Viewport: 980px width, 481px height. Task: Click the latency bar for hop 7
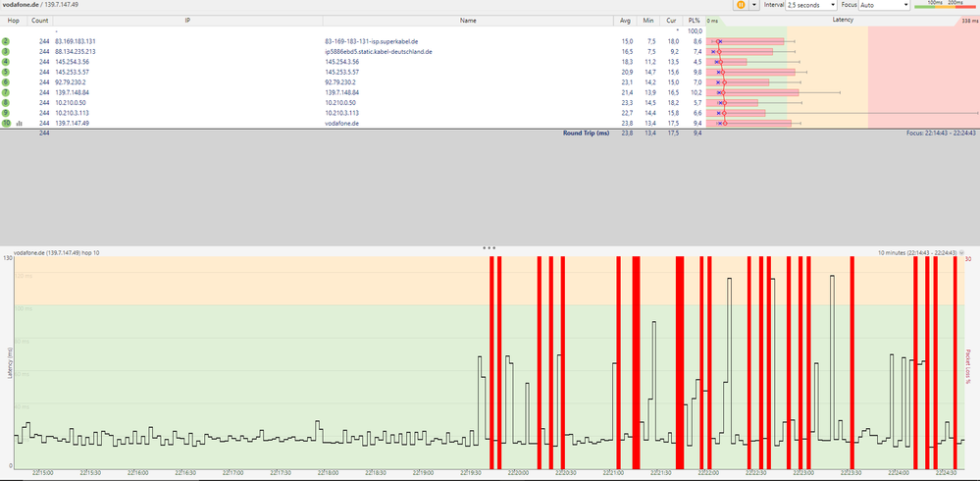[752, 92]
